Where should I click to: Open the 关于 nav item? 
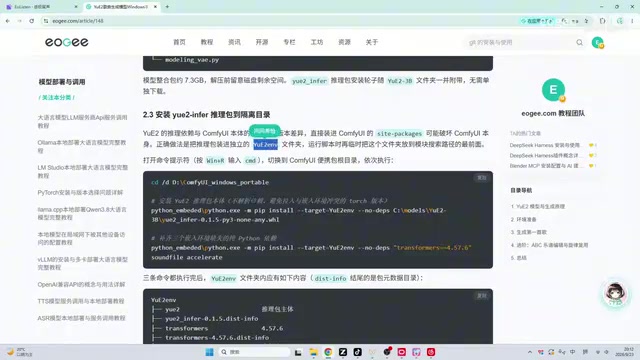[x=372, y=42]
